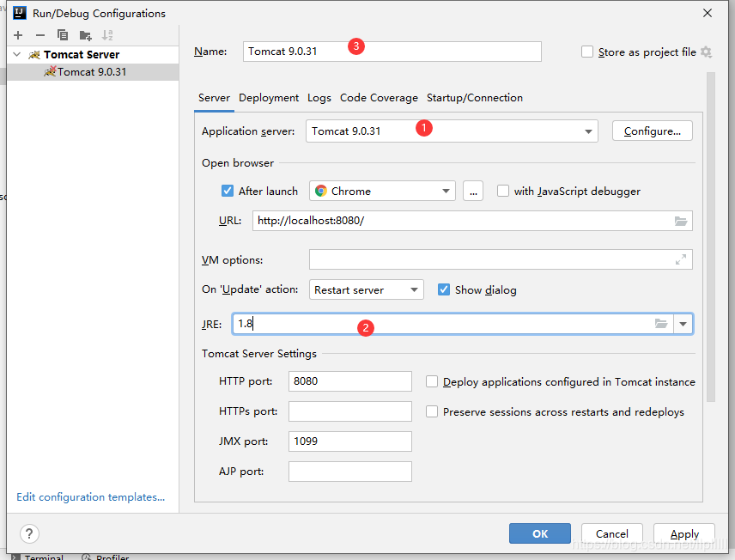Open Edit configuration templates link

coord(90,496)
